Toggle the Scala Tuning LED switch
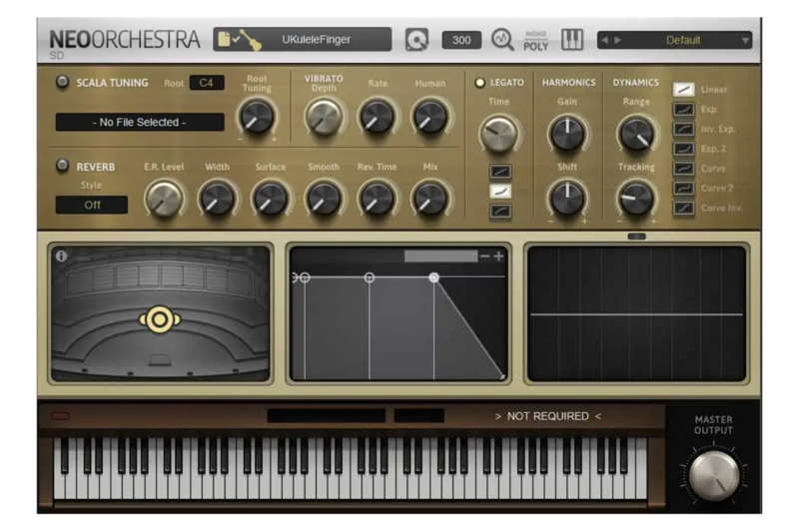The width and height of the screenshot is (799, 532). point(63,83)
